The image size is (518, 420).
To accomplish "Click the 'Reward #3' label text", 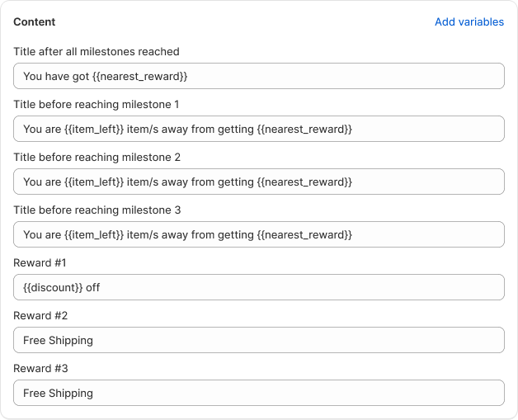I will [40, 368].
